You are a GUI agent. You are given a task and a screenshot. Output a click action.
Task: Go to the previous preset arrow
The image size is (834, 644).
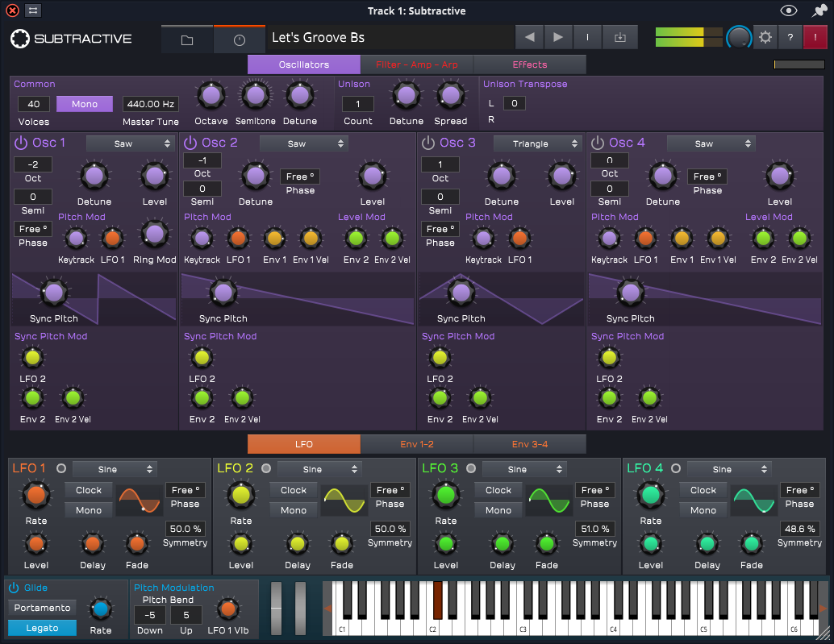pyautogui.click(x=529, y=37)
